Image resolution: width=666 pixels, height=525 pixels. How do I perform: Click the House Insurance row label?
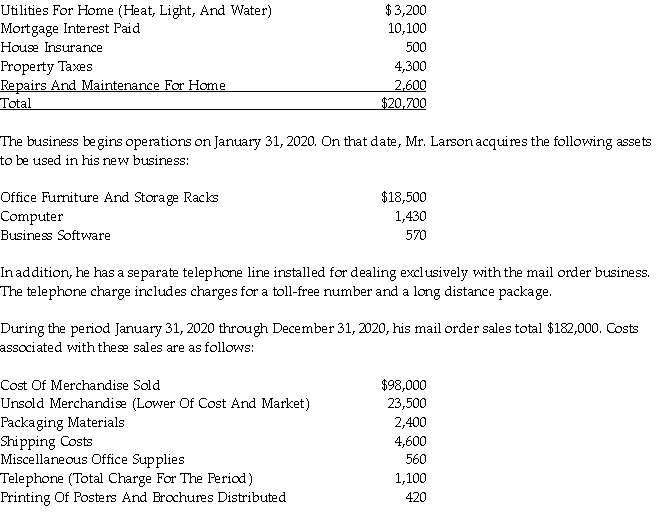tap(52, 47)
